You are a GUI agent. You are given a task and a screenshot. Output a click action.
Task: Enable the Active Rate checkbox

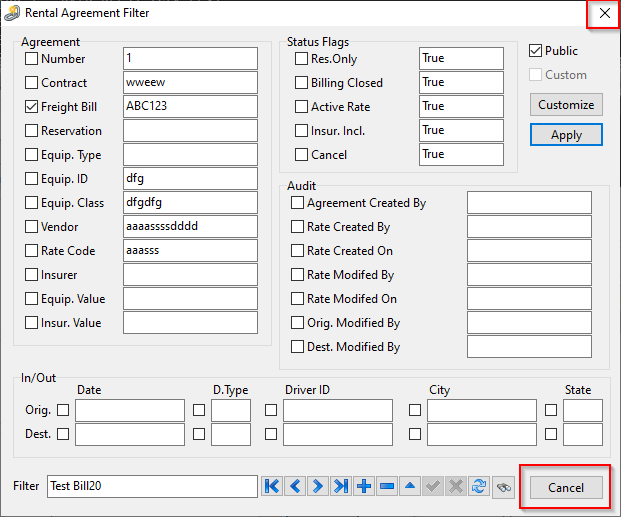coord(302,107)
